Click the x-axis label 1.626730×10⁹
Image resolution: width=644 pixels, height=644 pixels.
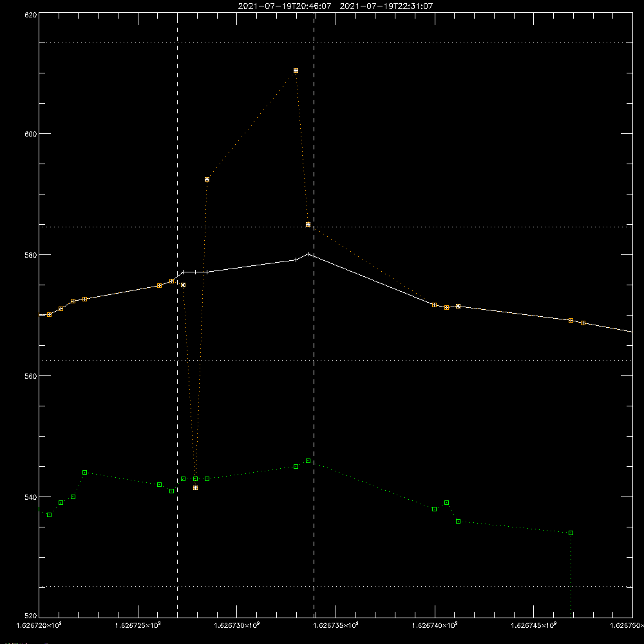pyautogui.click(x=237, y=625)
